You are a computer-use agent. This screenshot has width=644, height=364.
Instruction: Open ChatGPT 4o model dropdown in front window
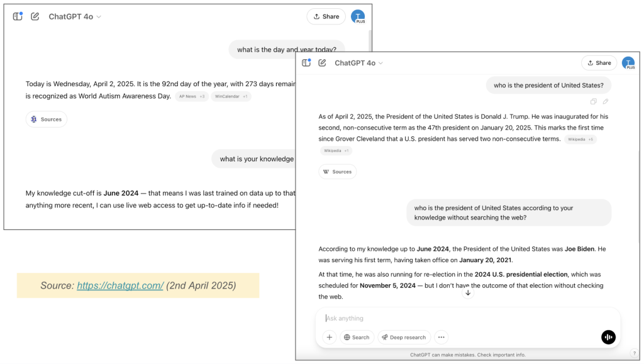(x=359, y=63)
